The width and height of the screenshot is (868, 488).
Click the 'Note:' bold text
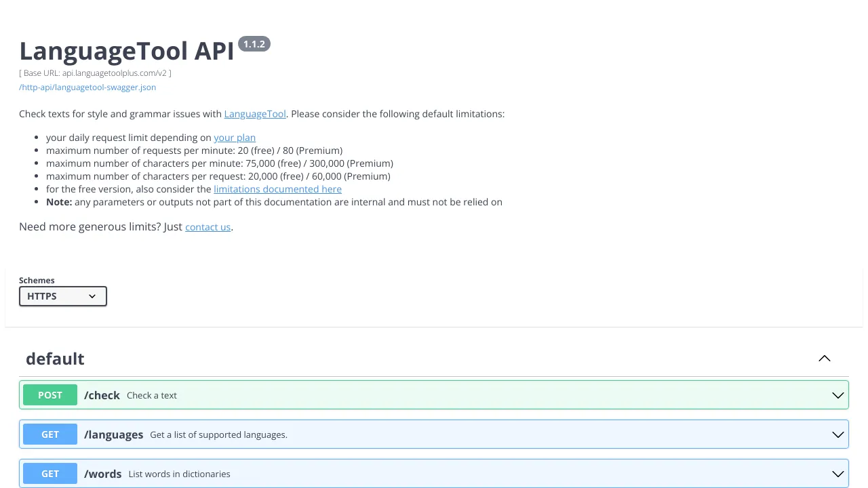[x=59, y=202]
